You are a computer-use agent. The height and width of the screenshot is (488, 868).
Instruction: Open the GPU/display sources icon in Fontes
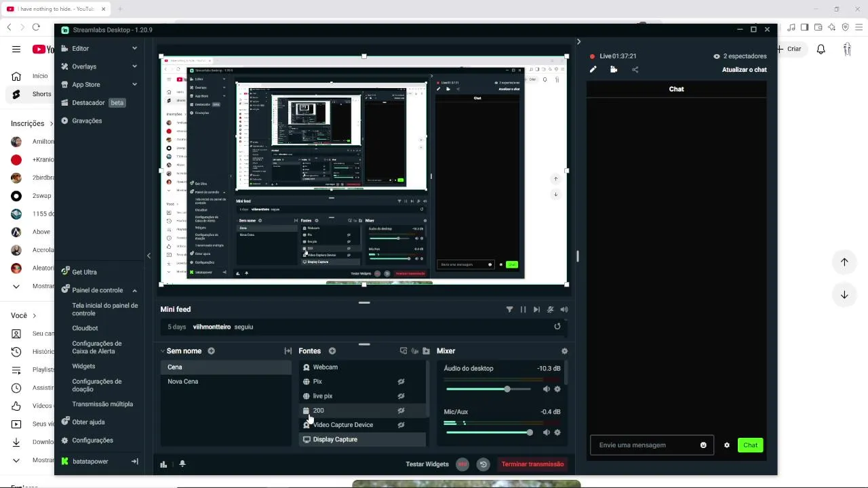pyautogui.click(x=403, y=351)
